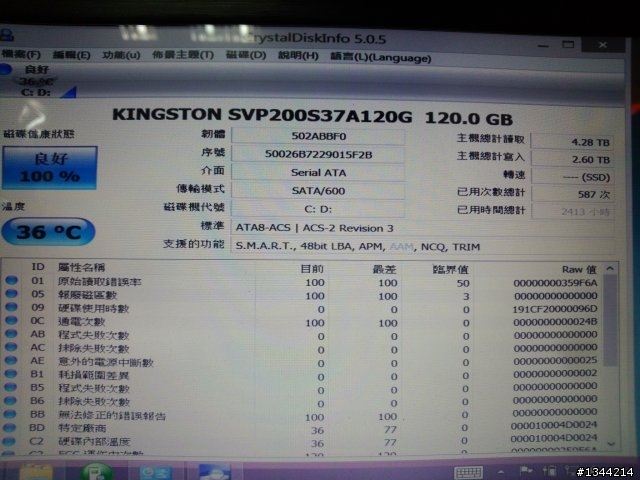The height and width of the screenshot is (480, 640).
Task: Click the status circle for ID B1 row
Action: [11, 373]
